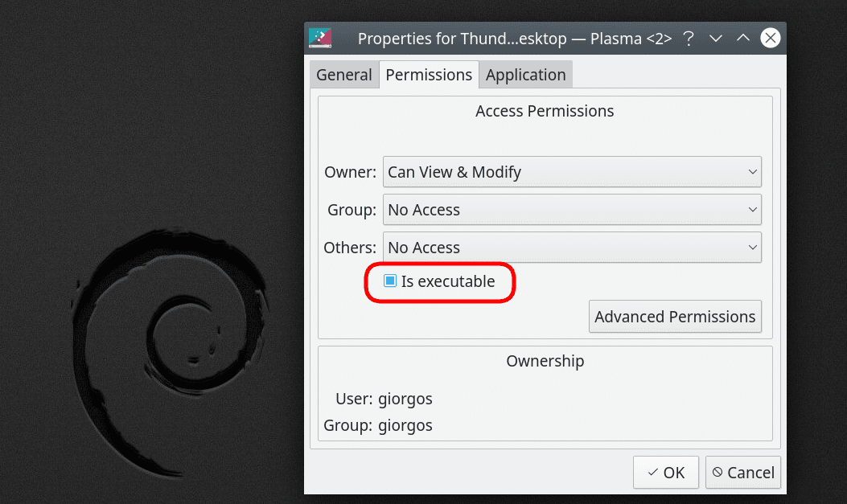The width and height of the screenshot is (847, 504).
Task: Switch to the Application tab
Action: [525, 75]
